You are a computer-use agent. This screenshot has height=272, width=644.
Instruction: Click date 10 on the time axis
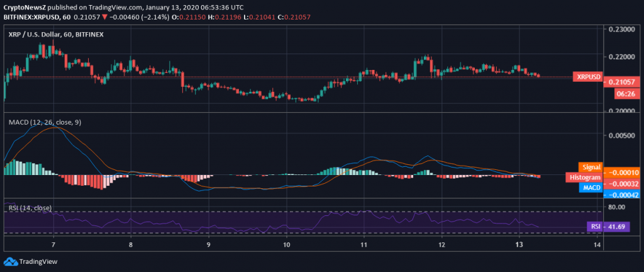(x=287, y=245)
